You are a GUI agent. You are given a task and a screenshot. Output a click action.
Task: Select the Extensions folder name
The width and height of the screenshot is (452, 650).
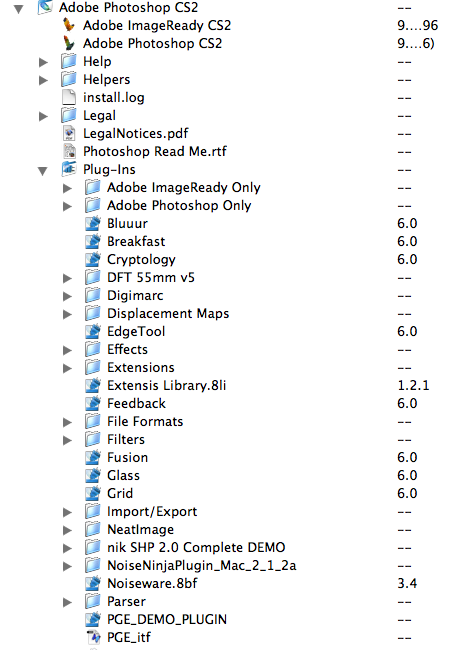click(x=141, y=368)
